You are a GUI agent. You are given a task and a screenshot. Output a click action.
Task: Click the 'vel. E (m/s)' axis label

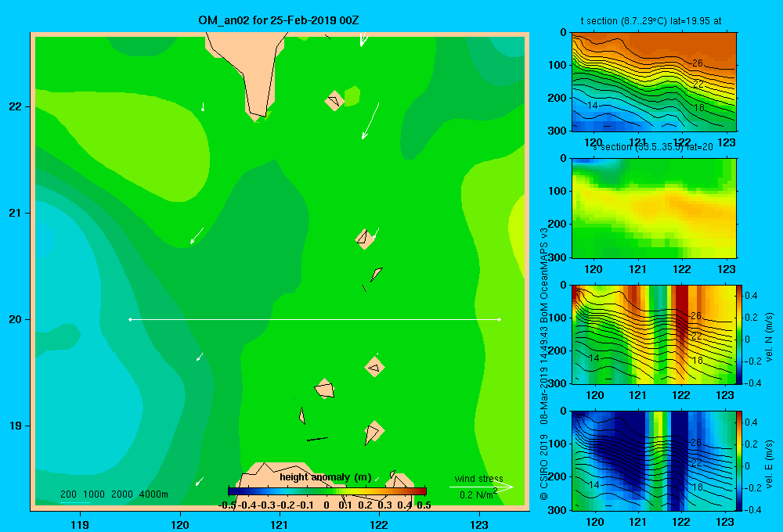pos(769,464)
